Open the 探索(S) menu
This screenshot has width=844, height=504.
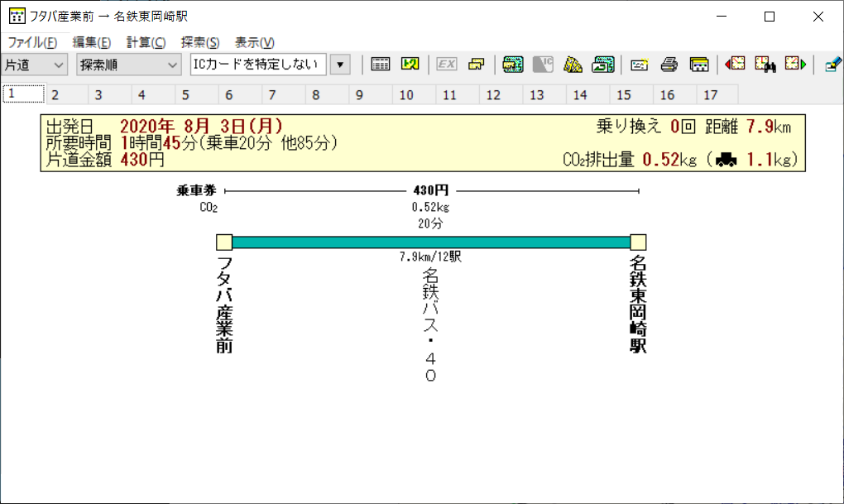pos(200,42)
